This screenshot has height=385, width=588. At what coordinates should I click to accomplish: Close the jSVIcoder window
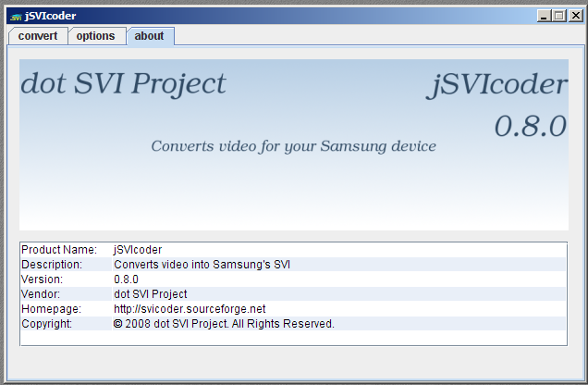(x=575, y=16)
